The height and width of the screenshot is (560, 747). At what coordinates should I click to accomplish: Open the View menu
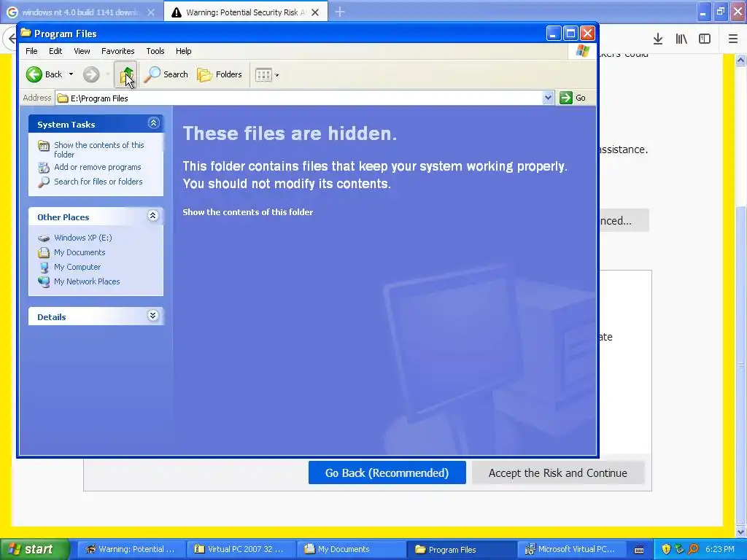point(82,51)
